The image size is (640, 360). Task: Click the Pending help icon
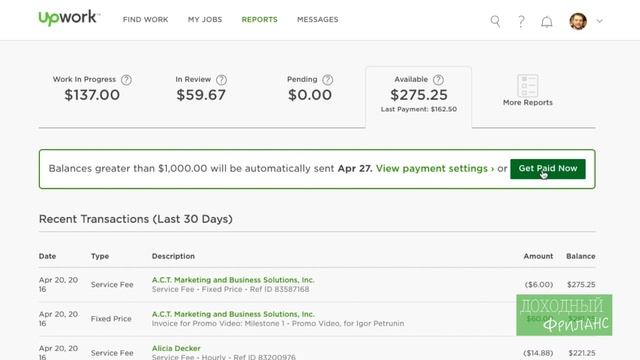coord(328,80)
